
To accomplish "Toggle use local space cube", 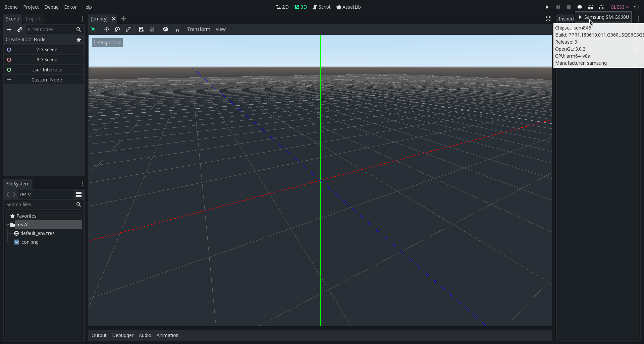I will 166,30.
